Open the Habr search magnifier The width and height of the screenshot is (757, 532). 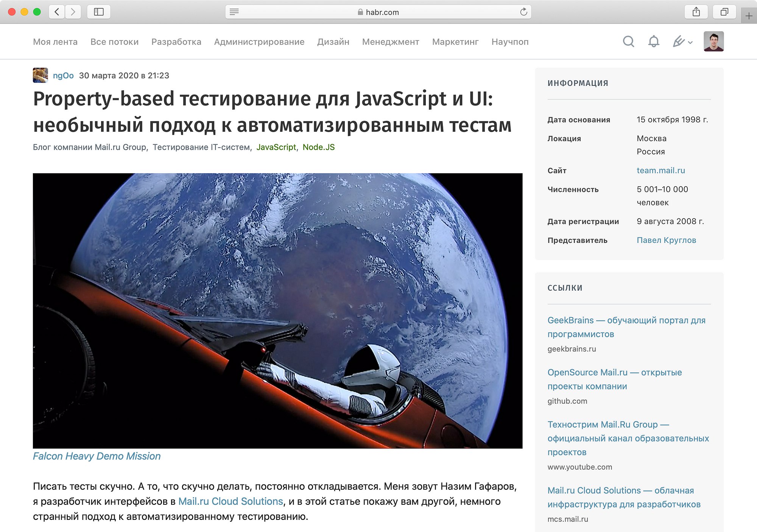pyautogui.click(x=628, y=41)
